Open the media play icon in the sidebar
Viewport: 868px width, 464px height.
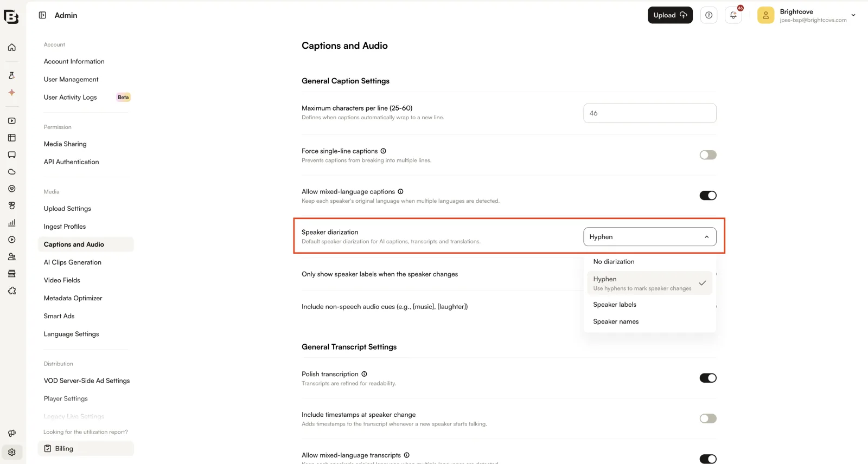(x=12, y=121)
